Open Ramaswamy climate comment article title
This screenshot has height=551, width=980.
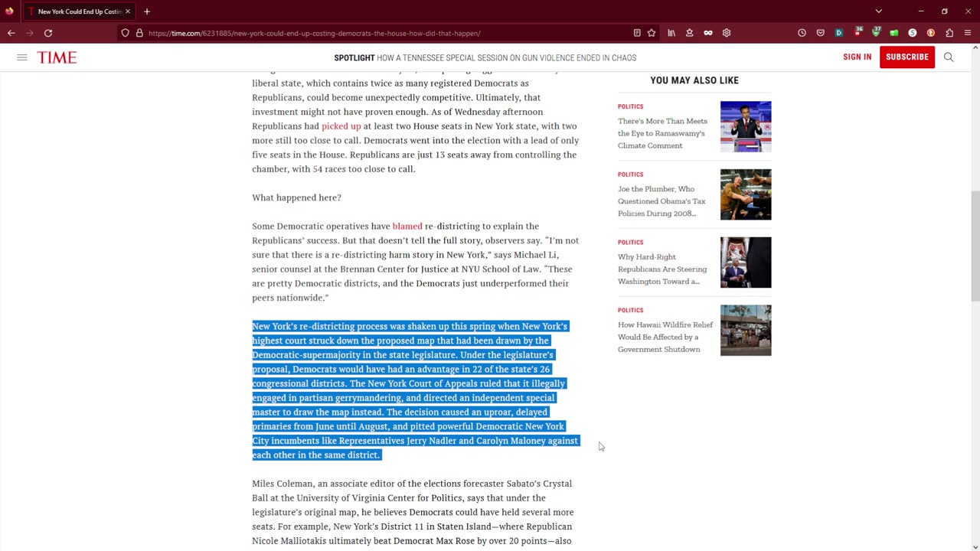663,133
